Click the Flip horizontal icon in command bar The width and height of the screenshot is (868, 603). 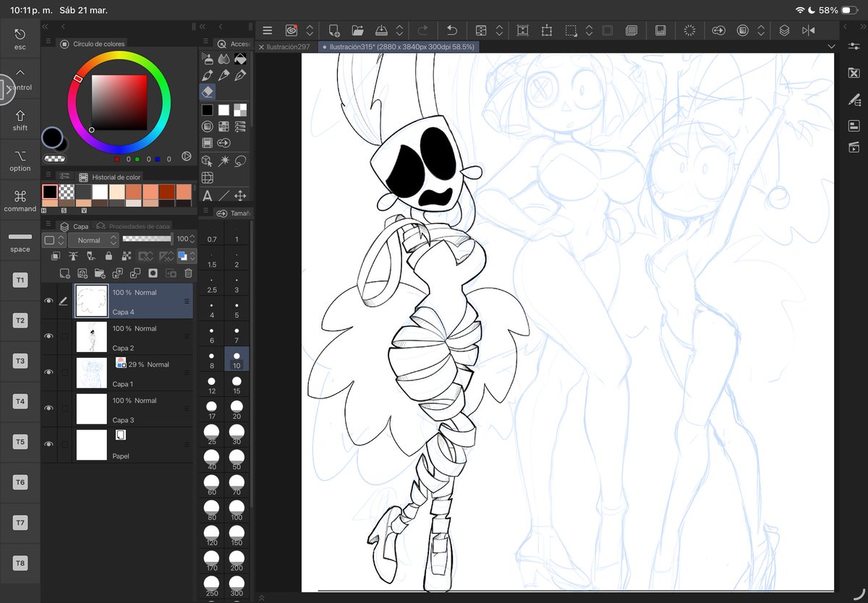coord(808,30)
